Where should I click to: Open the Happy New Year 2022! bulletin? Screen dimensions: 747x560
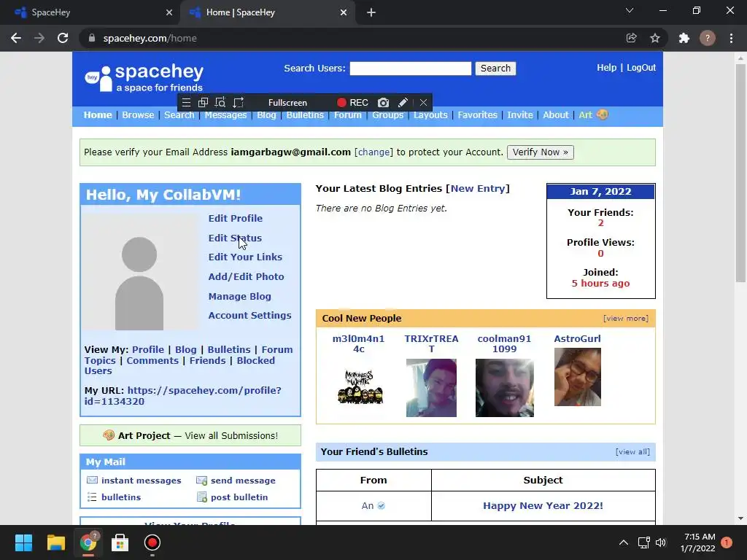click(x=543, y=506)
